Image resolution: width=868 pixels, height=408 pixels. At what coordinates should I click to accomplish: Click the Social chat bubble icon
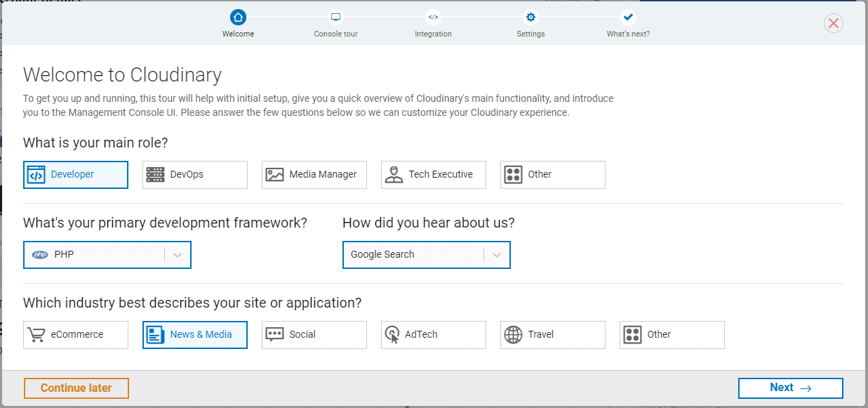click(x=274, y=335)
